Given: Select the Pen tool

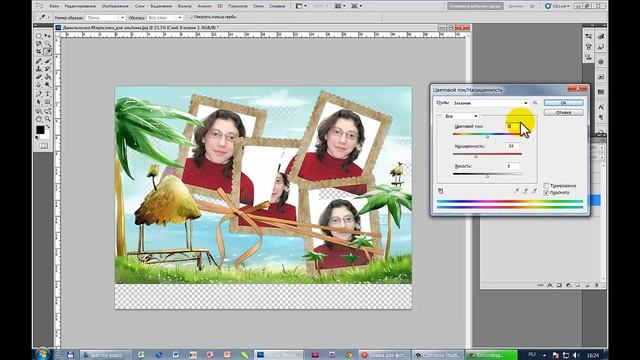Looking at the screenshot, I should 39,94.
